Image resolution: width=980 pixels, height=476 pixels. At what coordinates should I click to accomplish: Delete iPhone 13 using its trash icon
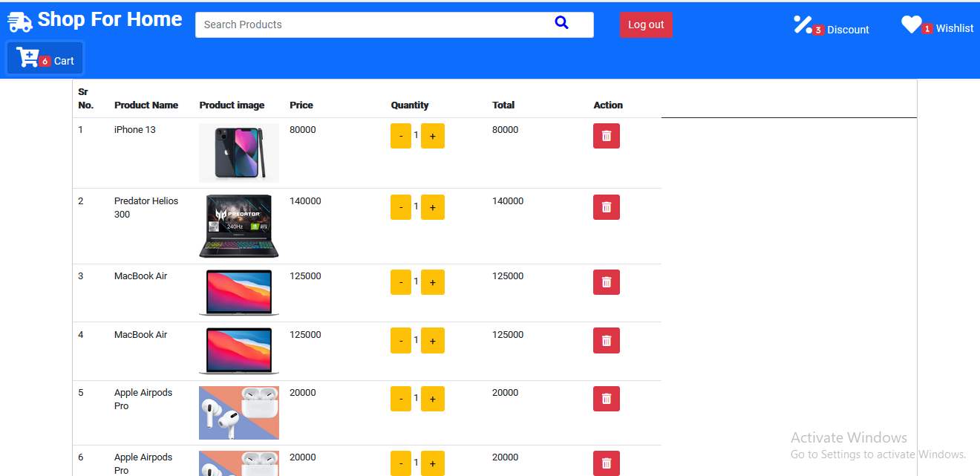(x=607, y=135)
